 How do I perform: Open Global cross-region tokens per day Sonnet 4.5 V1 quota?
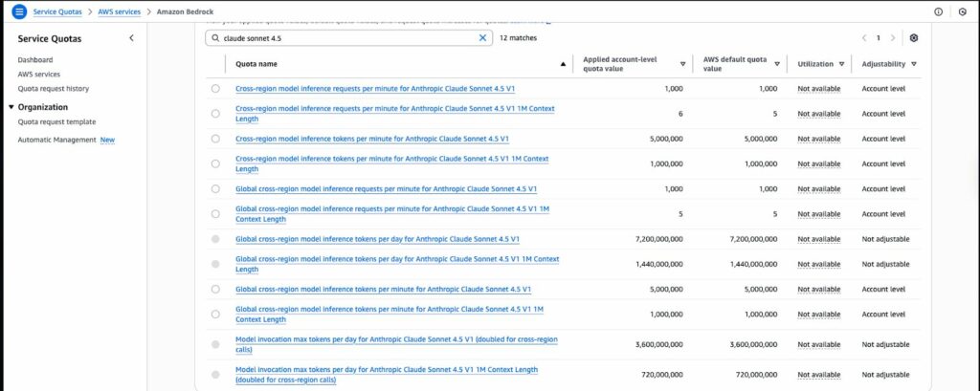(x=377, y=239)
